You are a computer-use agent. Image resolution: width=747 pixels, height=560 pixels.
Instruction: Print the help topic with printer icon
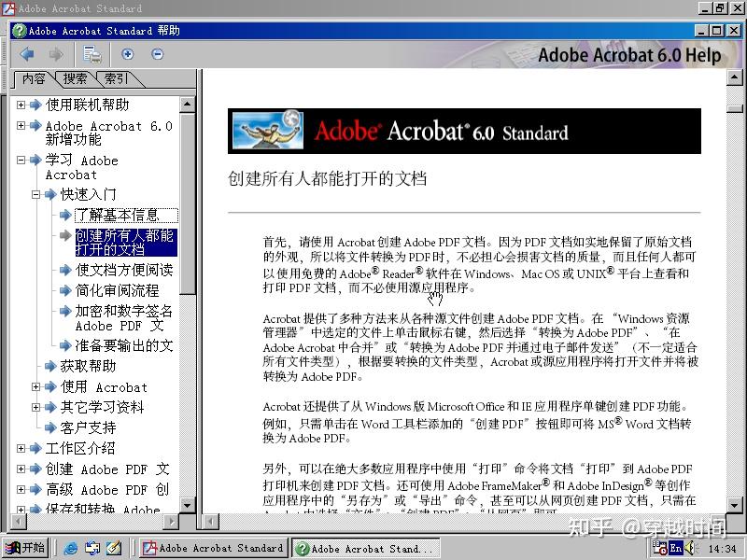click(x=92, y=54)
